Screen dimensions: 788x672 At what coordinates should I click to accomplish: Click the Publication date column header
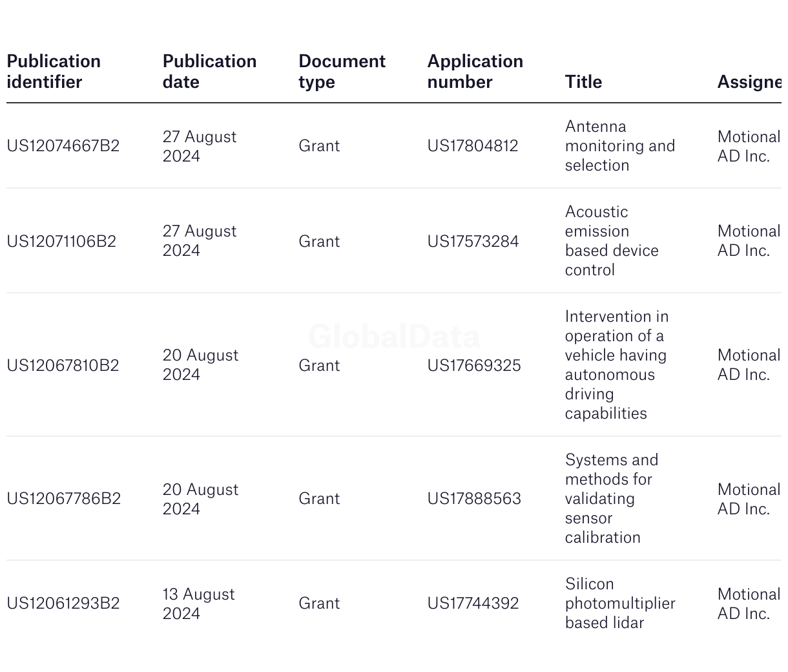[209, 71]
